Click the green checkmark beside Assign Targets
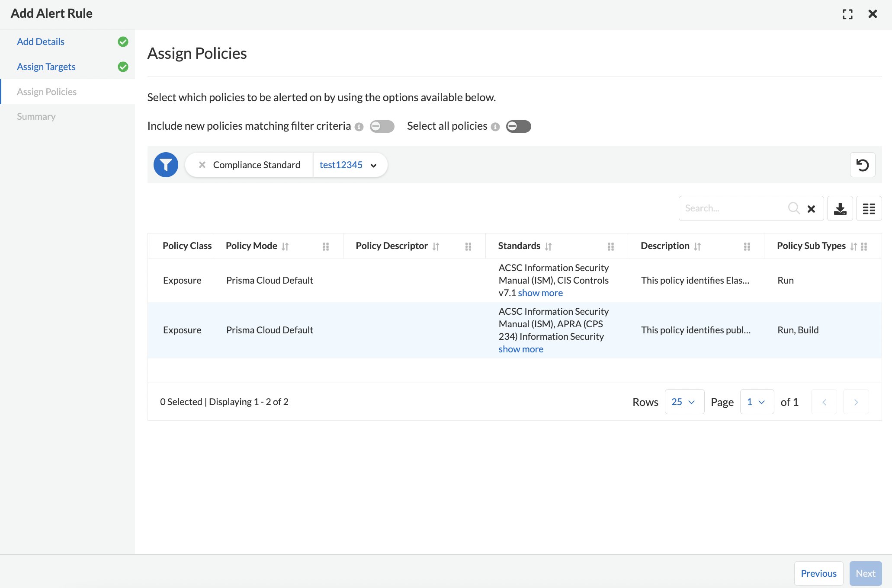The width and height of the screenshot is (892, 588). click(x=122, y=67)
